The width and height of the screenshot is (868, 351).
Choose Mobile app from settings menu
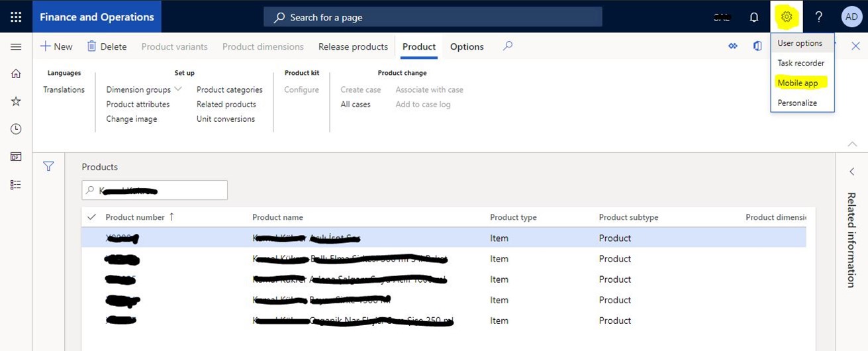[798, 83]
